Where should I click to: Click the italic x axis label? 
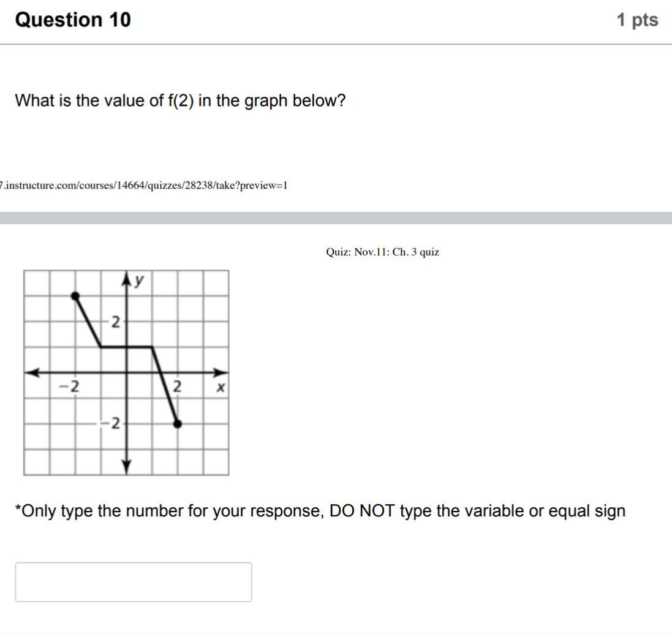[221, 387]
